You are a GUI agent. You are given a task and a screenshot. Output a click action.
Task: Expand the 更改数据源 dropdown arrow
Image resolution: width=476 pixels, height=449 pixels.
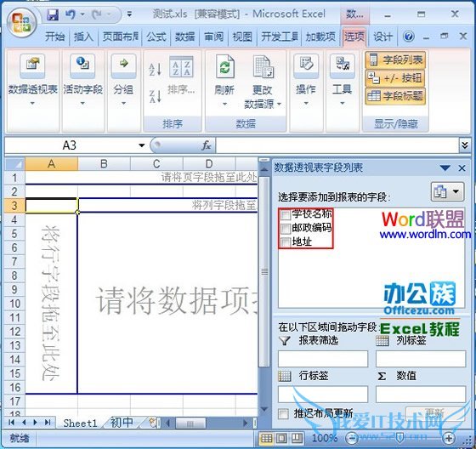coord(279,105)
